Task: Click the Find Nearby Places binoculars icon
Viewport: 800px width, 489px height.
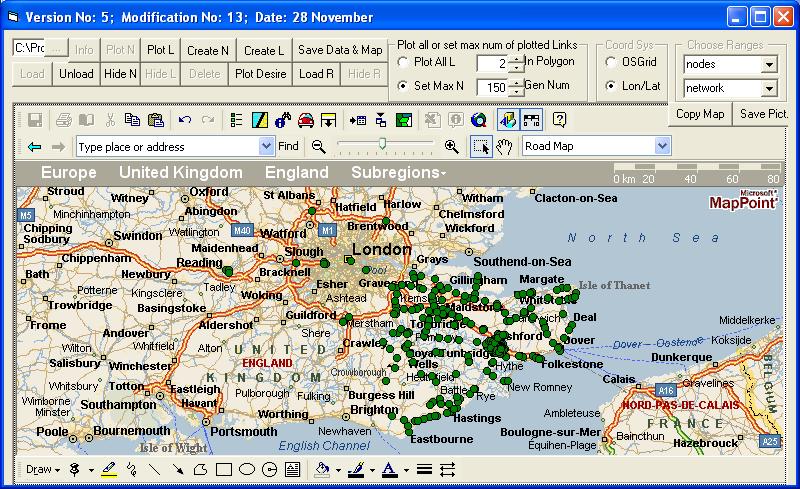Action: tap(283, 120)
